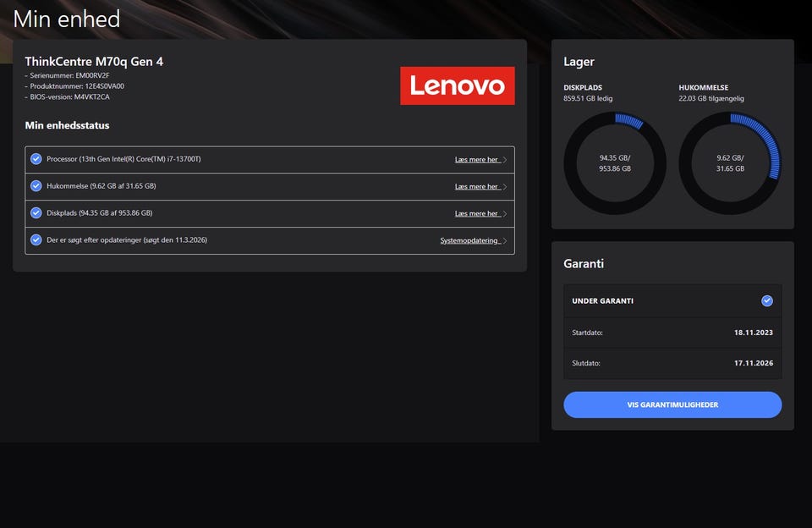Select the 'ThinkCentre M70q Gen 4' title

pyautogui.click(x=94, y=62)
